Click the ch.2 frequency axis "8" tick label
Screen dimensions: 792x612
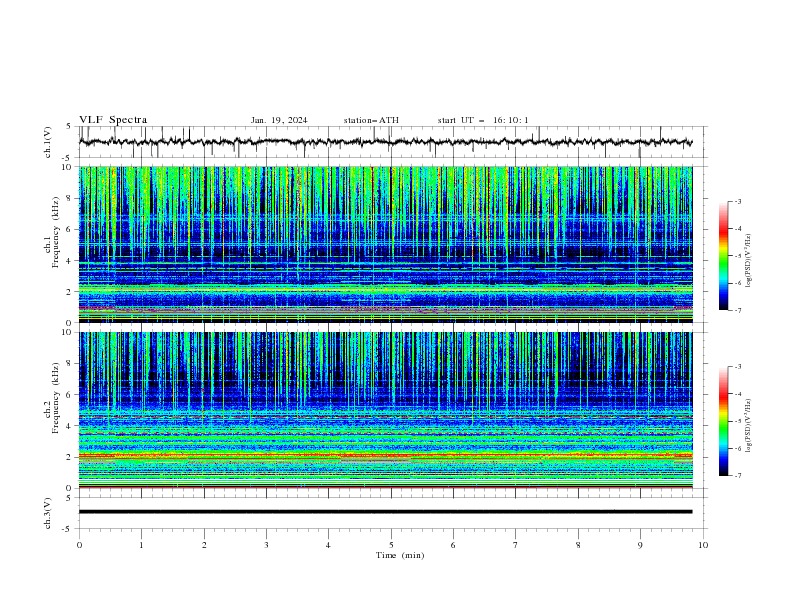(69, 364)
